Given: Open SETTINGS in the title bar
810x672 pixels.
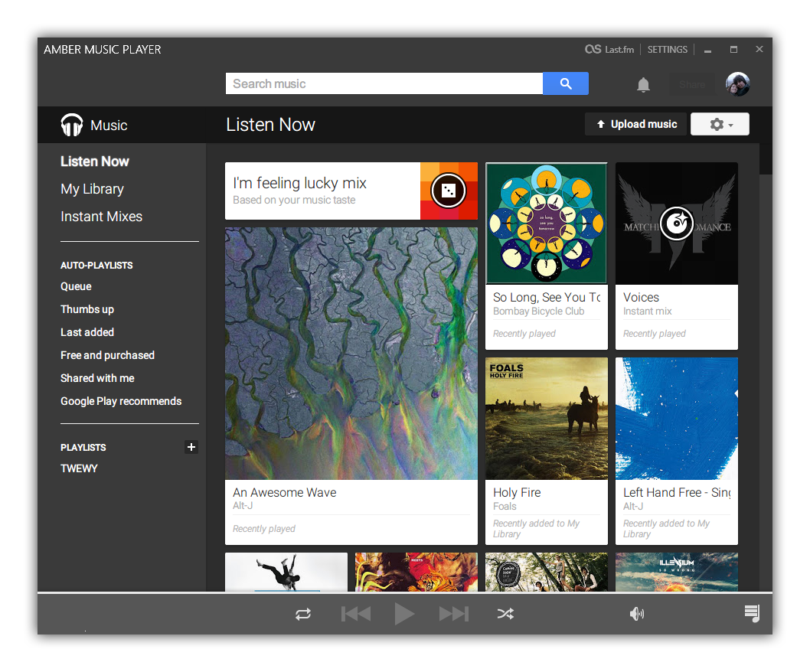Looking at the screenshot, I should 667,50.
